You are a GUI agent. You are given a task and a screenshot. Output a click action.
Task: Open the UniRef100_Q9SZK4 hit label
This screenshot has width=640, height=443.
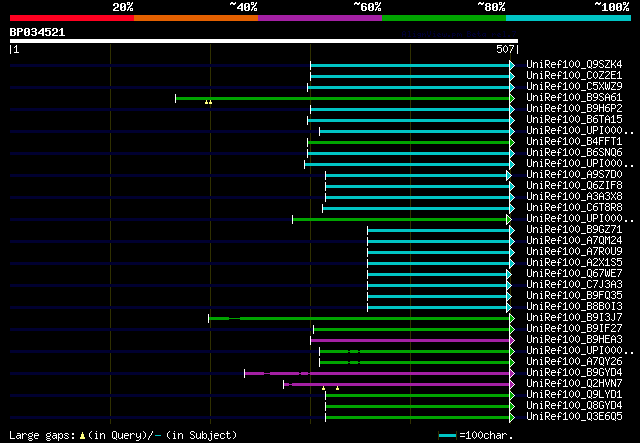(574, 65)
